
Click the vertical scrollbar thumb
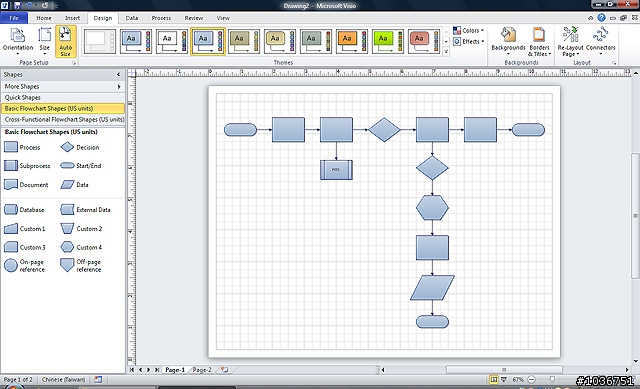click(635, 216)
